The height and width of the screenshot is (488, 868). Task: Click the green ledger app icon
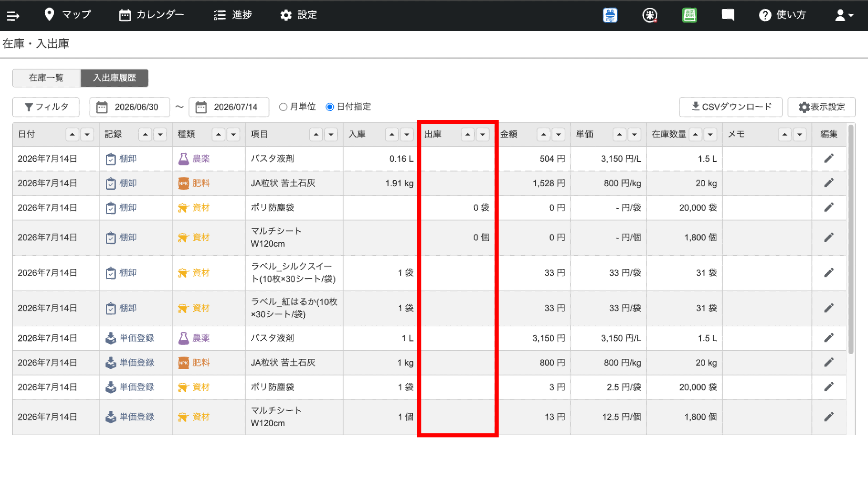coord(689,15)
